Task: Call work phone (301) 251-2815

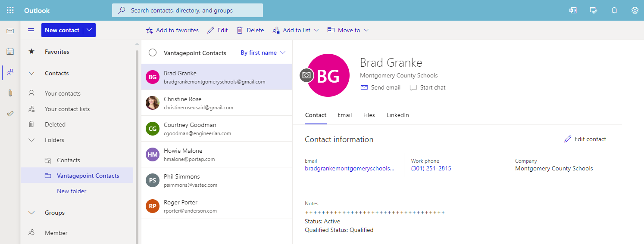Action: (x=431, y=168)
